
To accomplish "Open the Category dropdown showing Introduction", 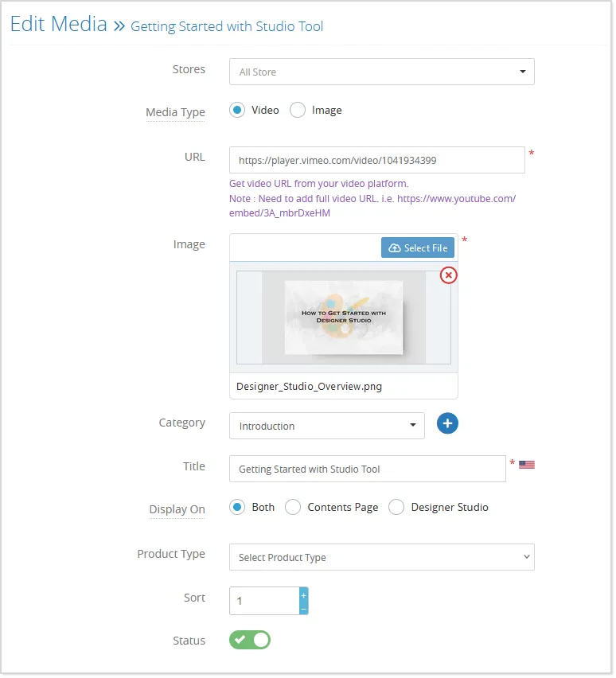I will [328, 427].
